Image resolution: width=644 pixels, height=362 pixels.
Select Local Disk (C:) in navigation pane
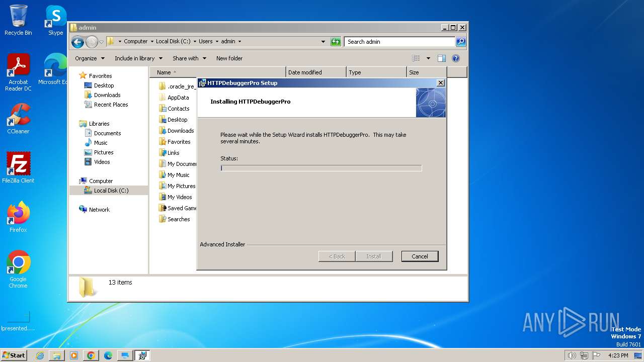coord(111,191)
